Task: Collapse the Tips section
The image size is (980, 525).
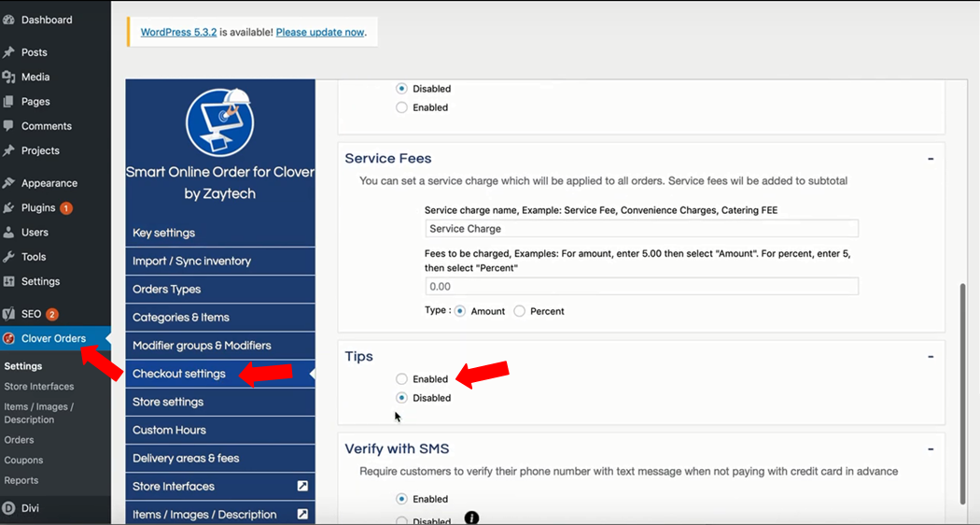Action: 931,357
